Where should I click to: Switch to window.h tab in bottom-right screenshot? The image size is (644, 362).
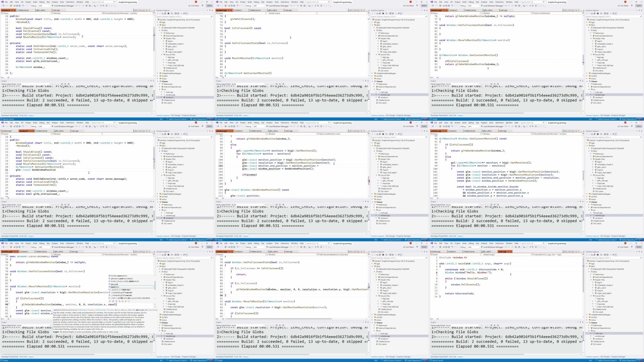click(453, 251)
